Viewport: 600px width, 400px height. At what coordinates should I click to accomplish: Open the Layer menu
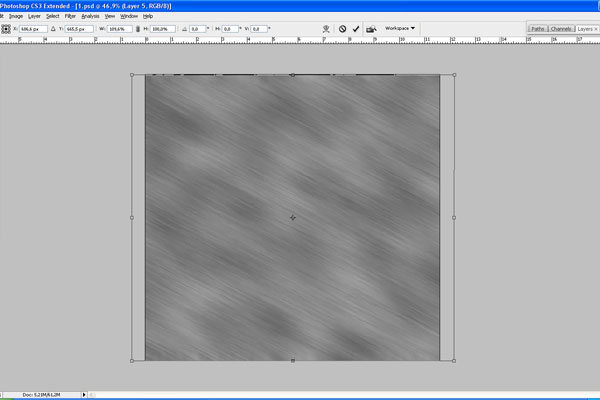(34, 17)
